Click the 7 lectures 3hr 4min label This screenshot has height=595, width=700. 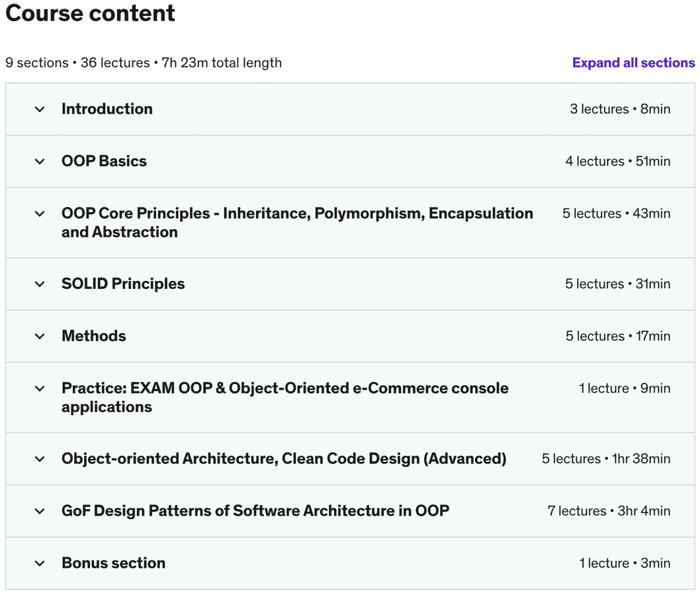609,511
